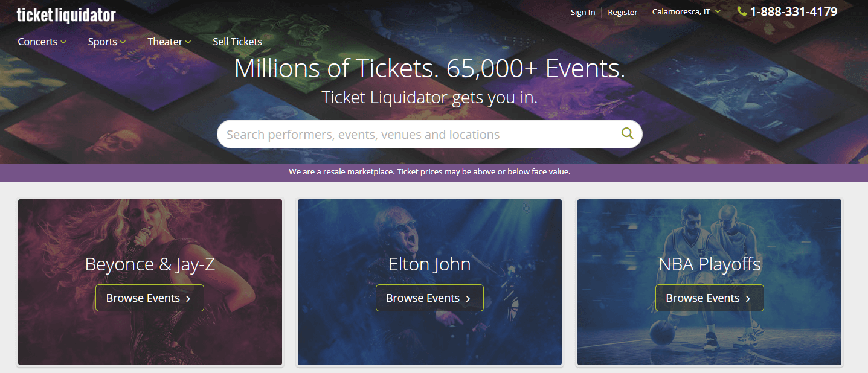The height and width of the screenshot is (373, 868).
Task: Browse Events for Beyonce & Jay-Z
Action: coord(149,298)
